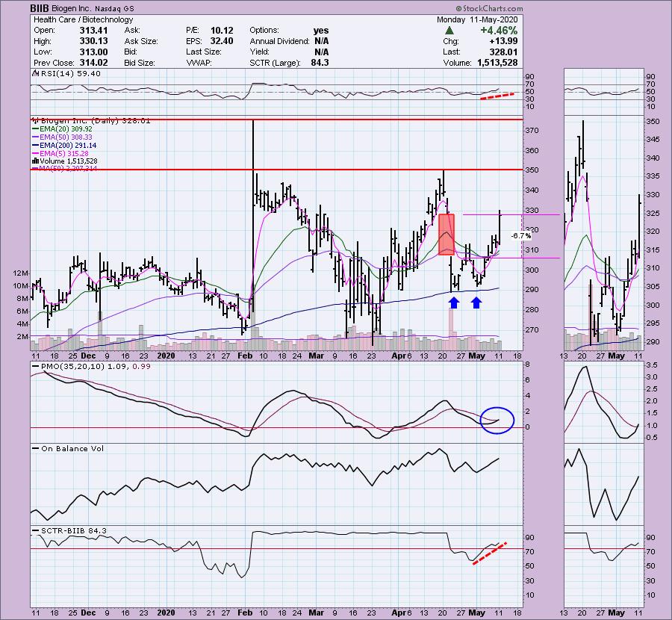Click the EPS value 32.40
The width and height of the screenshot is (672, 620).
[222, 41]
